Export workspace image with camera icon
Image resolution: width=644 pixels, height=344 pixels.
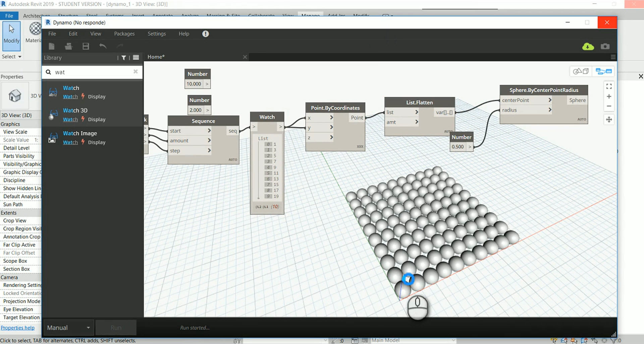pos(605,46)
